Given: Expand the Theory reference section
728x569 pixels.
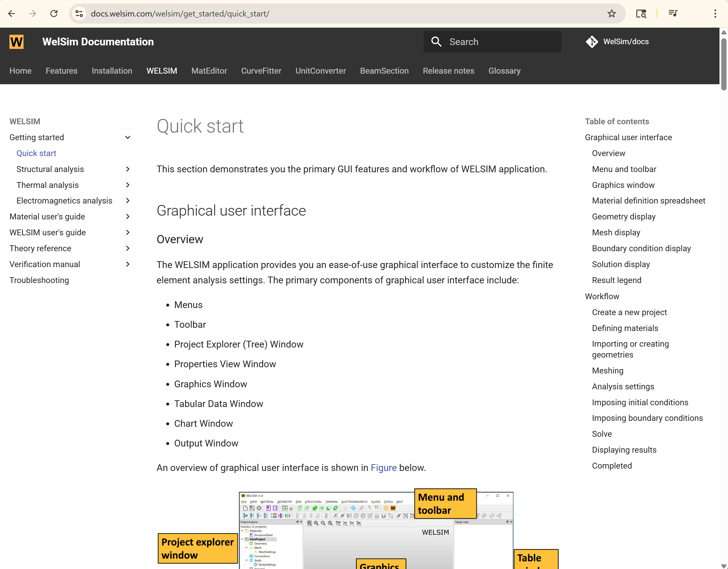Looking at the screenshot, I should coord(128,249).
